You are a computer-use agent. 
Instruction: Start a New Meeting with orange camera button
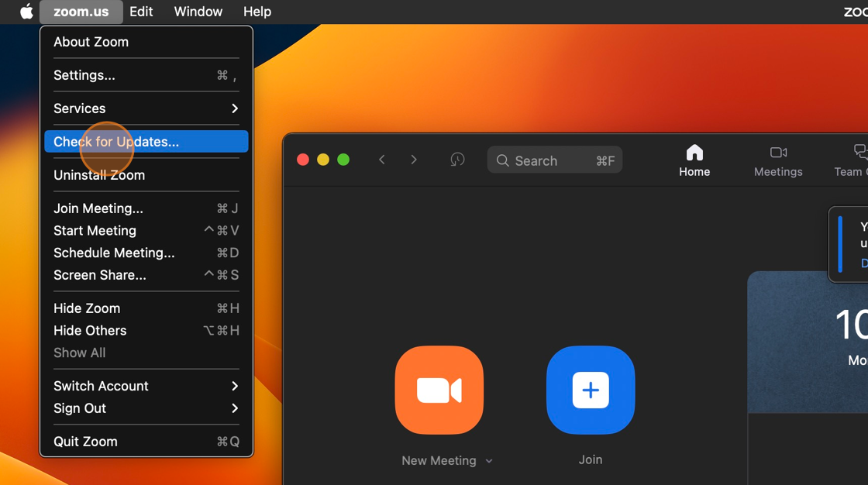(439, 390)
